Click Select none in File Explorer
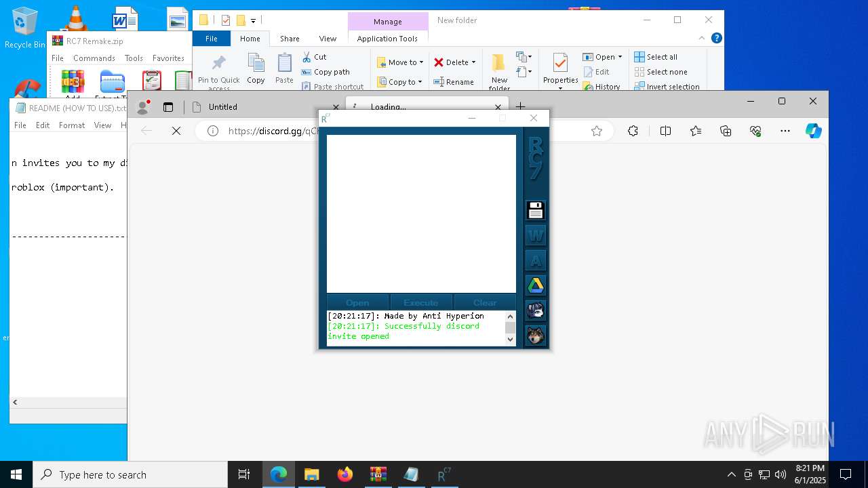Image resolution: width=868 pixels, height=488 pixels. [661, 72]
